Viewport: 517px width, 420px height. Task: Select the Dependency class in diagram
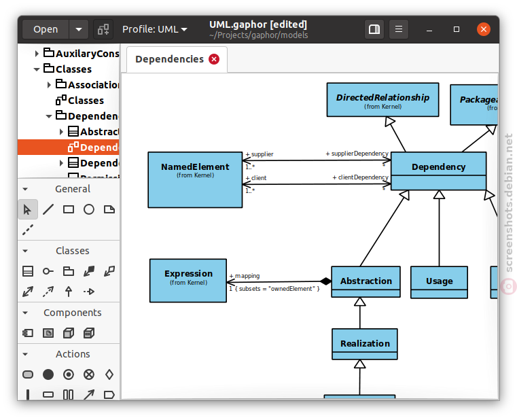tap(438, 171)
